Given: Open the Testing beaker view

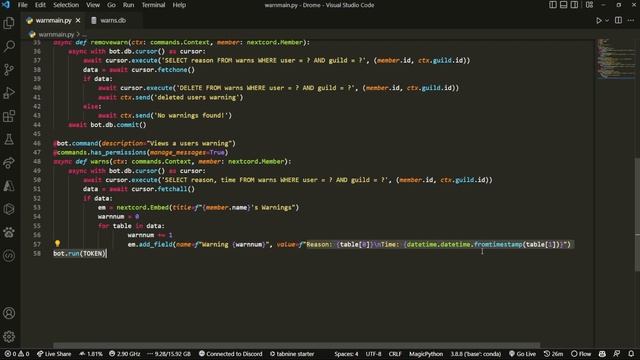Looking at the screenshot, I should point(9,140).
